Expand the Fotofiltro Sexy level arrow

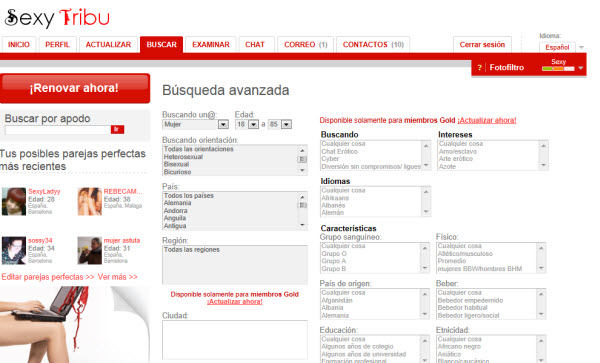[580, 68]
